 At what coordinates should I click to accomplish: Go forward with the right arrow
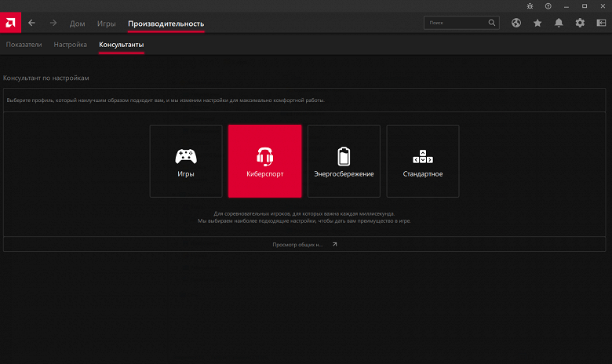53,23
